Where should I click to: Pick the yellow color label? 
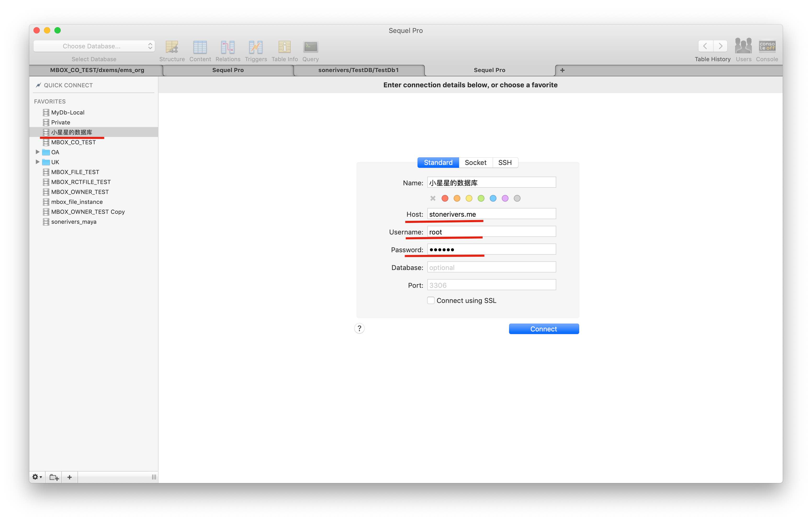pyautogui.click(x=469, y=198)
